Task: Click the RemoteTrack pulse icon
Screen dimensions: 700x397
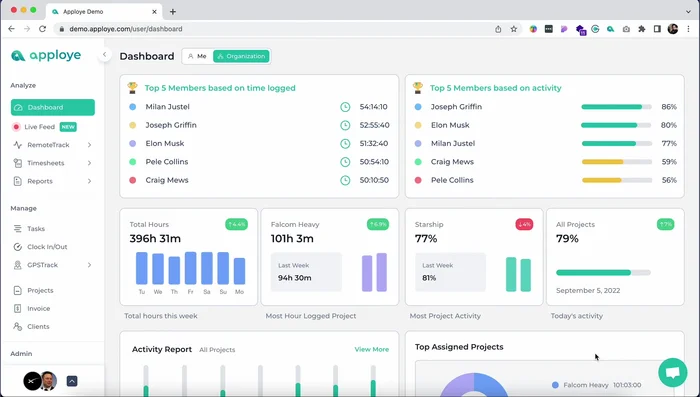Action: point(17,145)
